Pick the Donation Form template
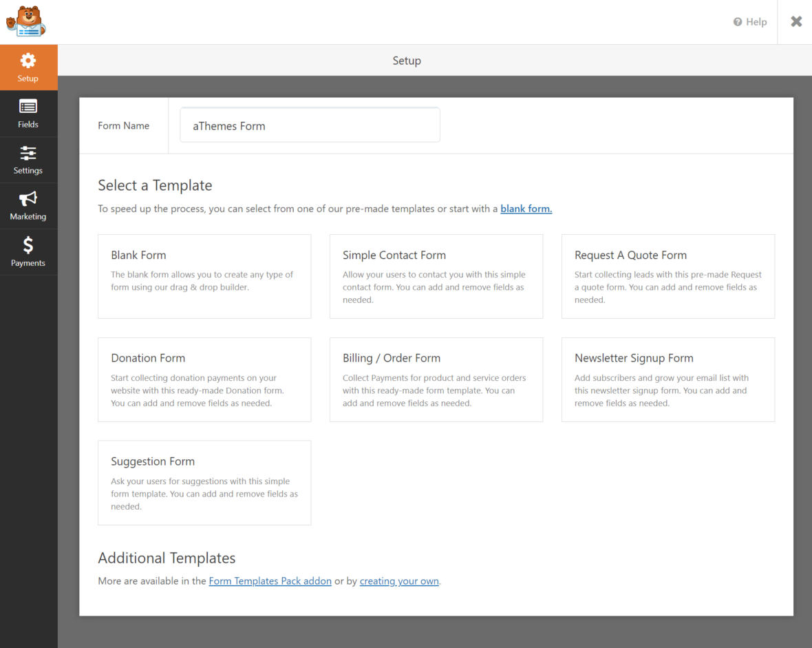 click(204, 379)
